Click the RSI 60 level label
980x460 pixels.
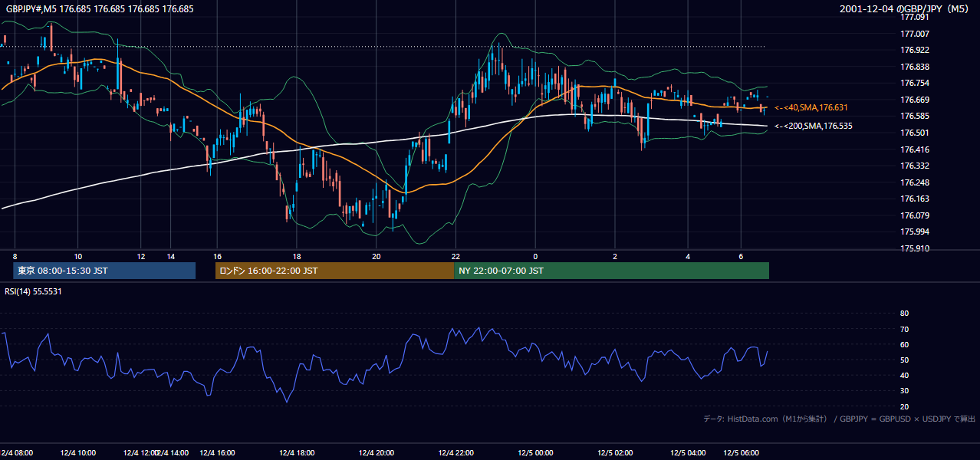point(904,344)
